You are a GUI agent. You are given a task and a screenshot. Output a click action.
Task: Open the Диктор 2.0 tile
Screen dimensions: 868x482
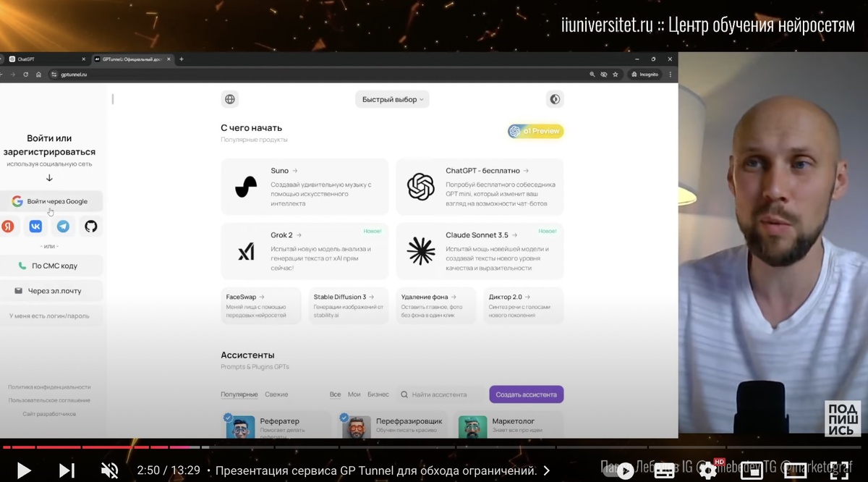524,305
